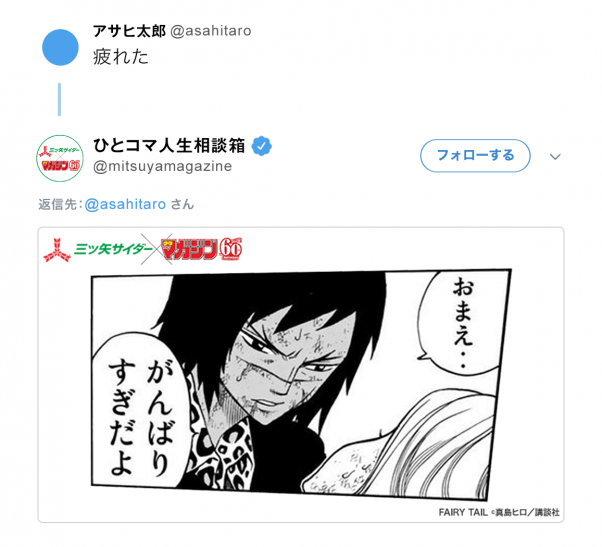Click the フォローする button
This screenshot has height=547, width=602.
click(x=475, y=155)
